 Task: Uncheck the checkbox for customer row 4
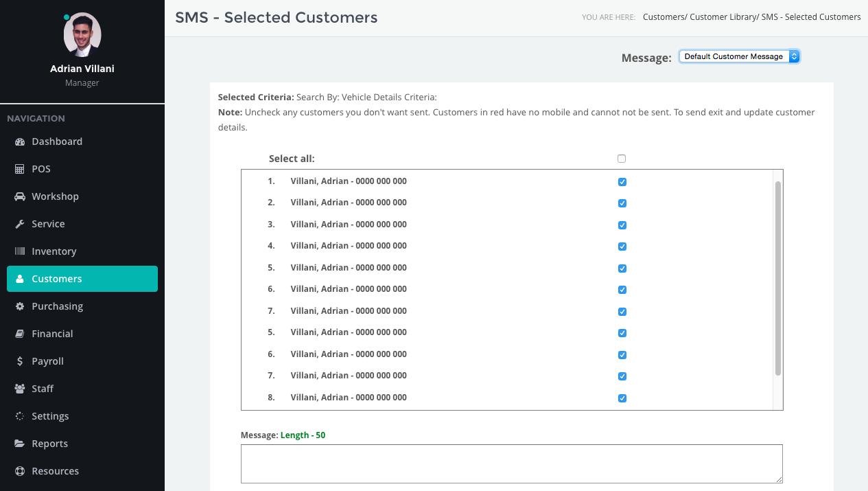622,247
